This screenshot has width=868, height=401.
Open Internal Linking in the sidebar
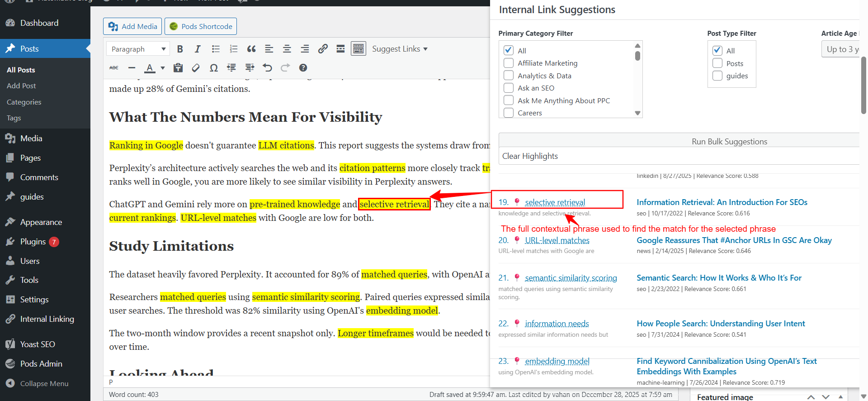(x=47, y=319)
